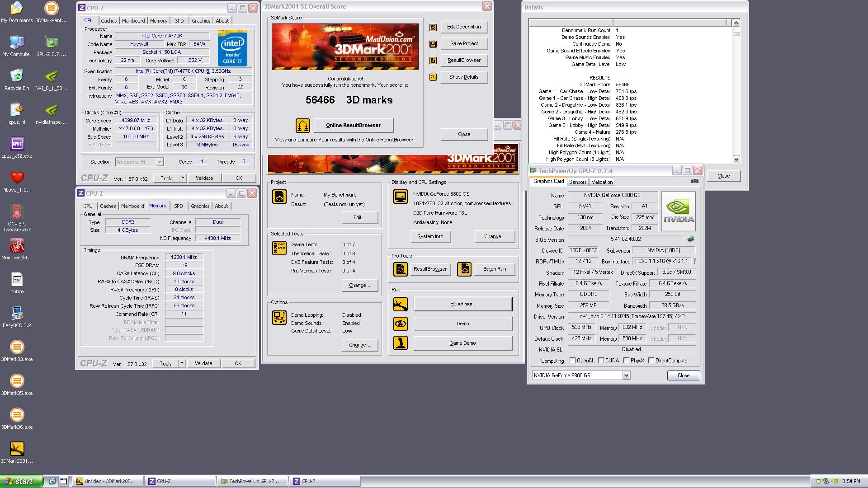Click the Demo eye icon in Run section
The width and height of the screenshot is (868, 488).
pos(400,324)
